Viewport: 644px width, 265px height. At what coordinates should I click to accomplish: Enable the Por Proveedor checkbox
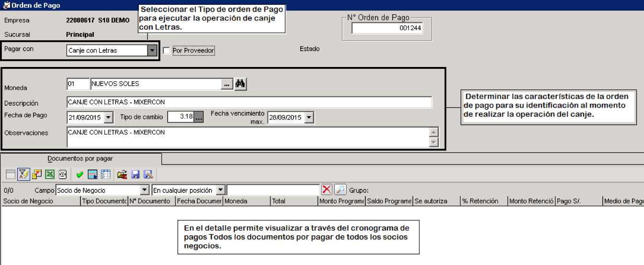(167, 51)
